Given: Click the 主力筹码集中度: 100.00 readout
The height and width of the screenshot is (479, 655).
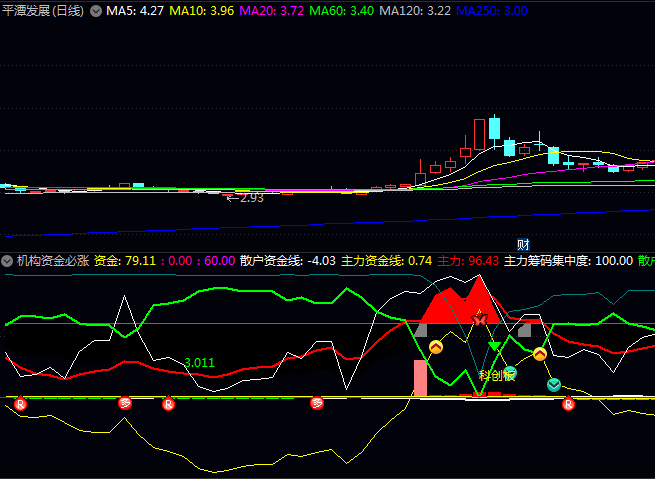Looking at the screenshot, I should (569, 261).
